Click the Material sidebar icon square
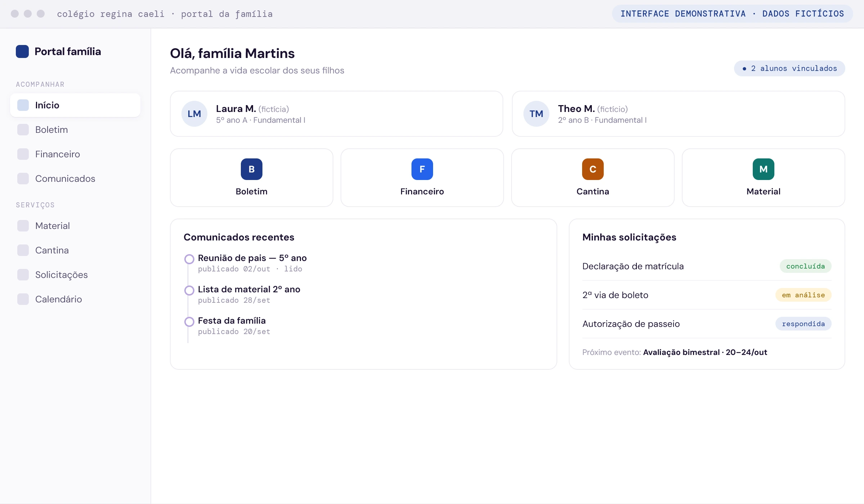 tap(23, 226)
